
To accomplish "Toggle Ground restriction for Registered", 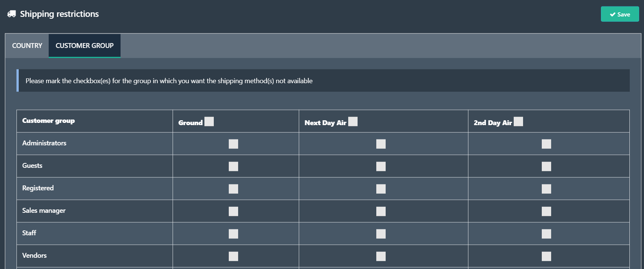I will pos(233,189).
